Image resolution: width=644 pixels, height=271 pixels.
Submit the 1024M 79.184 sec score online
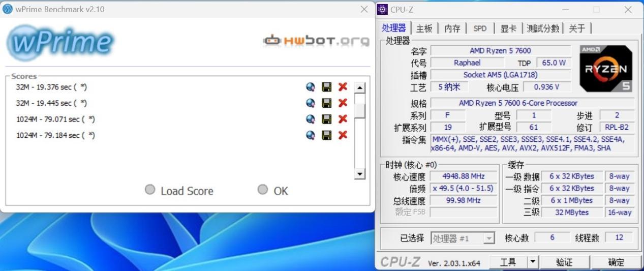click(311, 135)
